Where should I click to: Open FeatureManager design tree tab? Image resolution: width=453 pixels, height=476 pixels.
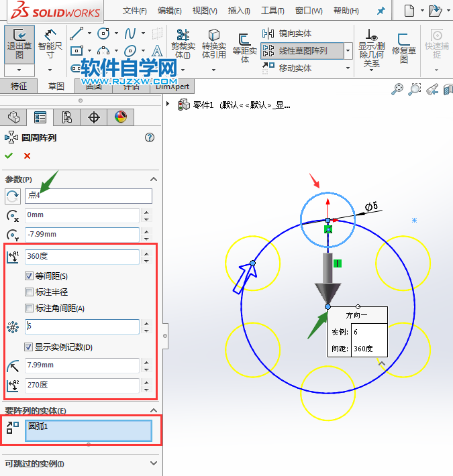coord(13,117)
